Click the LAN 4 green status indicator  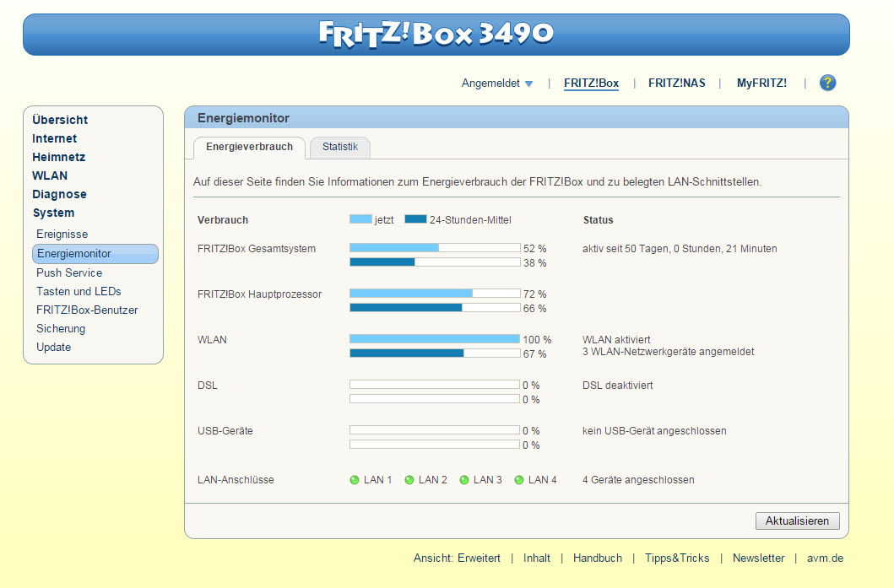[x=519, y=480]
